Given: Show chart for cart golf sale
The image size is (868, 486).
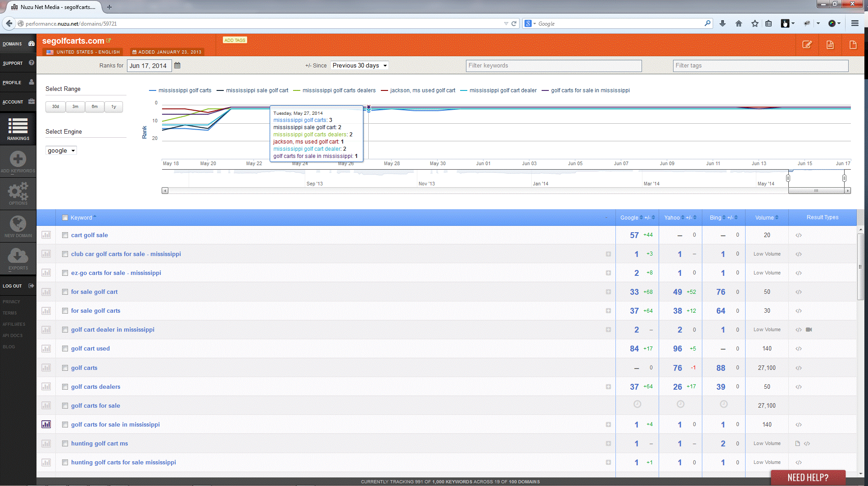Looking at the screenshot, I should [x=46, y=235].
